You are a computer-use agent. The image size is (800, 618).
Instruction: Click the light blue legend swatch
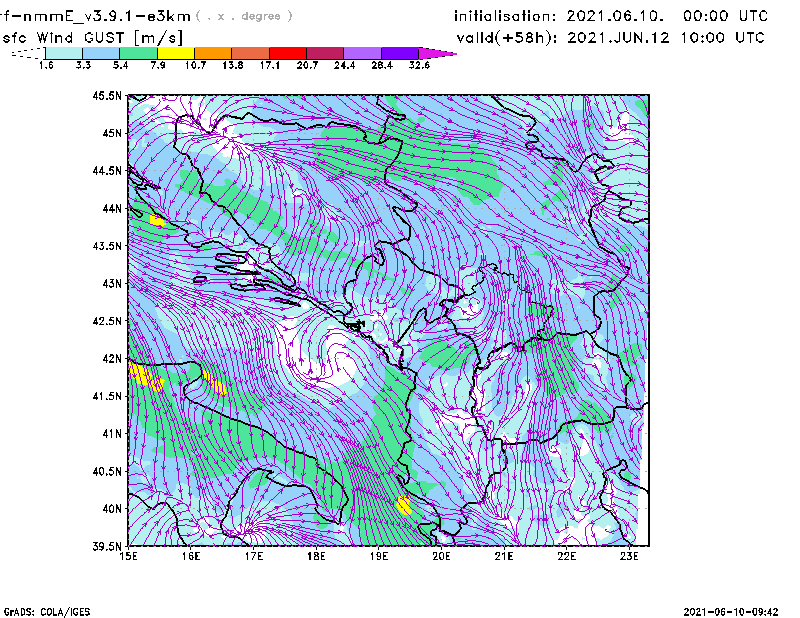(101, 53)
